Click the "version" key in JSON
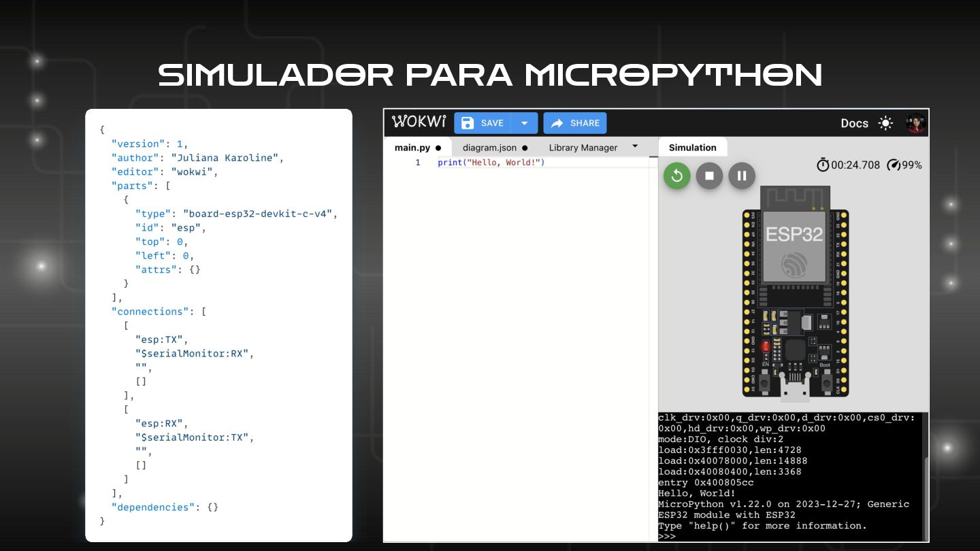This screenshot has width=980, height=551. (x=138, y=144)
